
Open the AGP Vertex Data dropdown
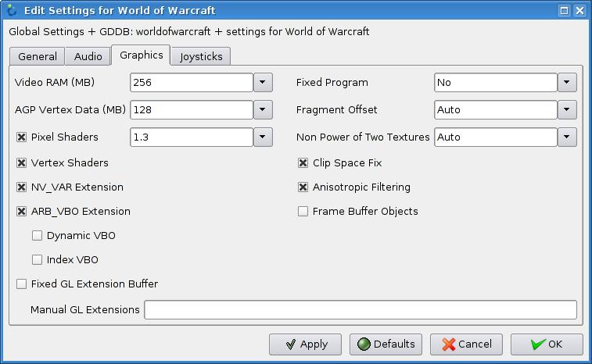click(263, 109)
